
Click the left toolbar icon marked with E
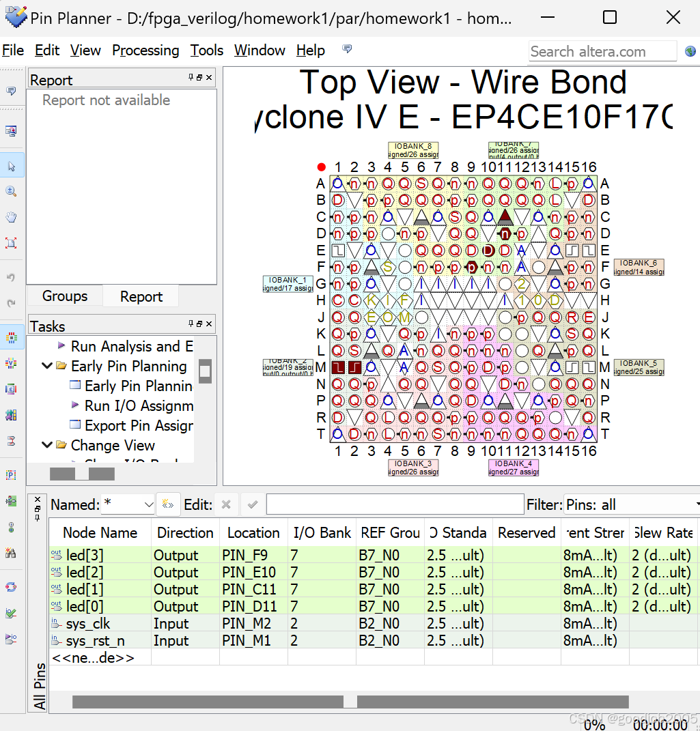(11, 389)
